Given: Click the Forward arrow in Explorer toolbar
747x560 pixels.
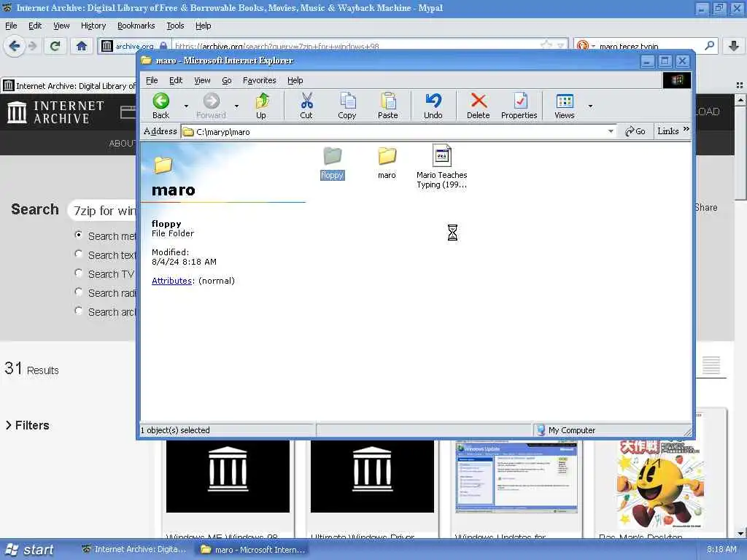Looking at the screenshot, I should point(211,106).
